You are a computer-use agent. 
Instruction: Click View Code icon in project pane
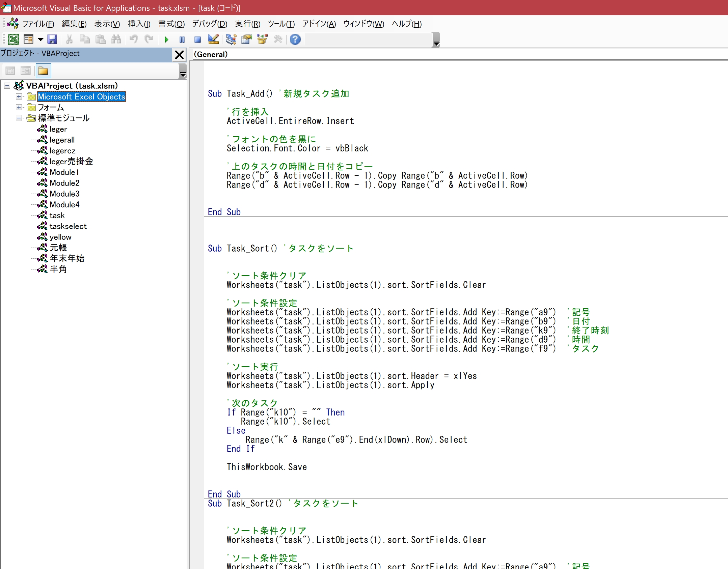point(10,71)
